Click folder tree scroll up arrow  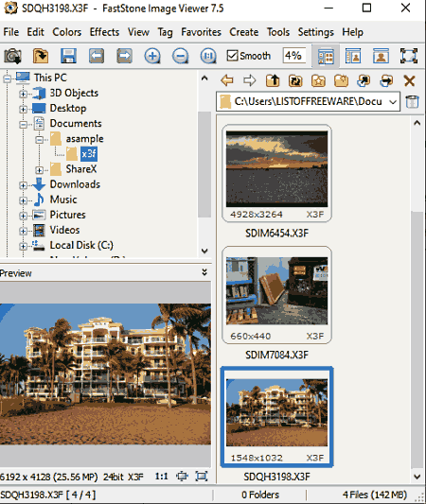(x=204, y=78)
